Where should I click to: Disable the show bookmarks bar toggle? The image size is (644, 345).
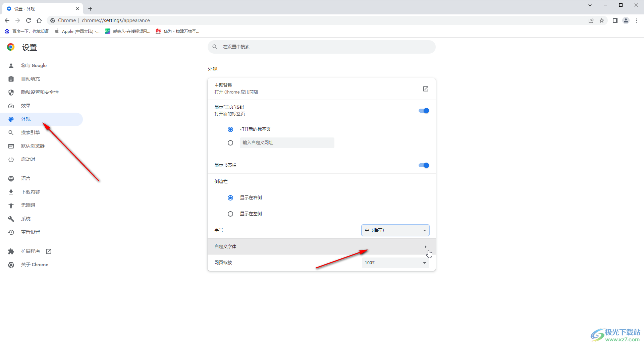[x=424, y=165]
